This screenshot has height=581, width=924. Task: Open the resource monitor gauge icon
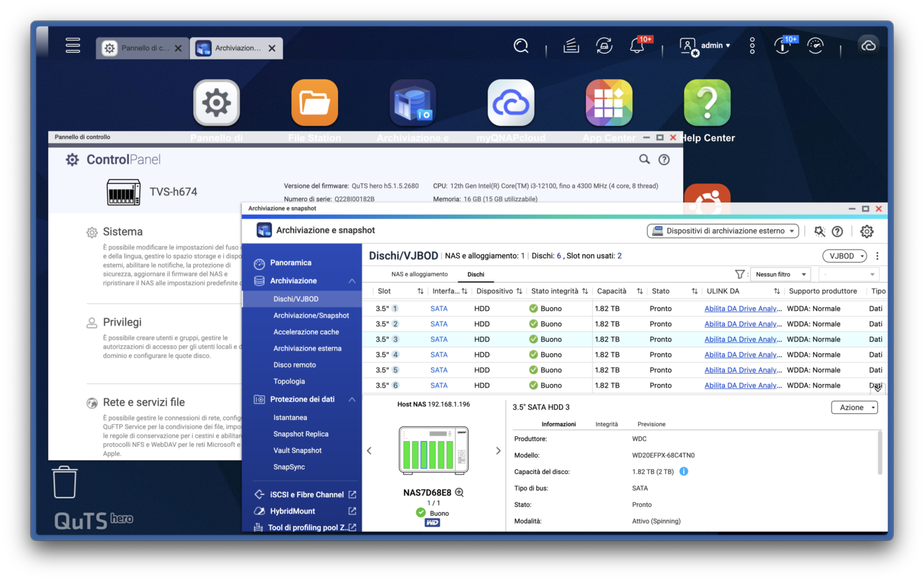click(x=816, y=46)
